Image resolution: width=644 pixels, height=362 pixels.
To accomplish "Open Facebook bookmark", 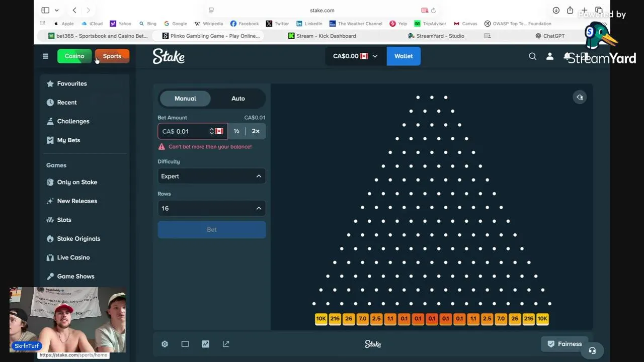I will [x=244, y=24].
